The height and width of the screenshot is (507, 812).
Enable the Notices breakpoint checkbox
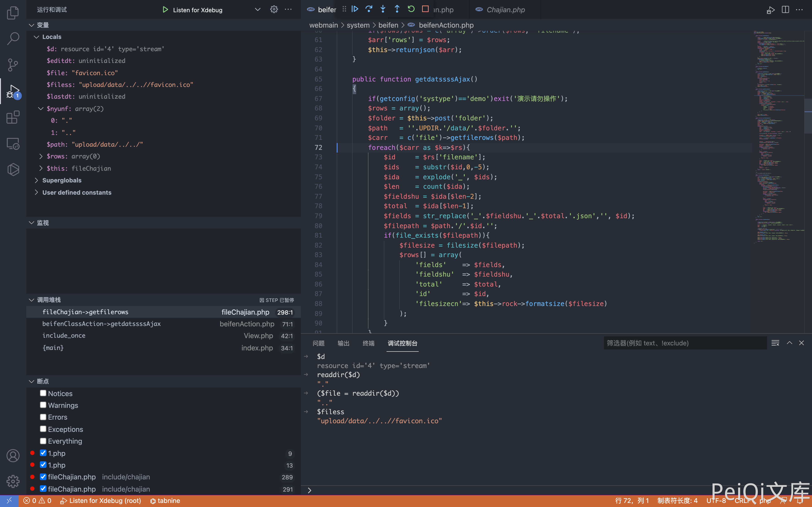pos(43,393)
